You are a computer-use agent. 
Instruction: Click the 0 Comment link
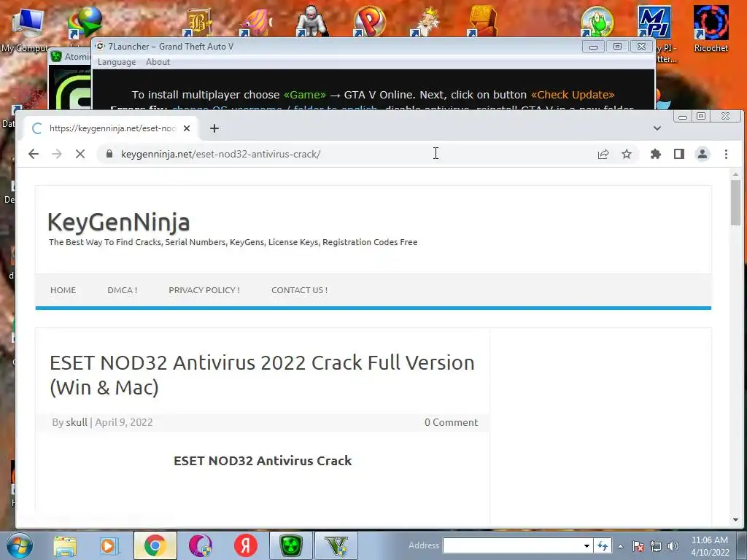pos(451,422)
